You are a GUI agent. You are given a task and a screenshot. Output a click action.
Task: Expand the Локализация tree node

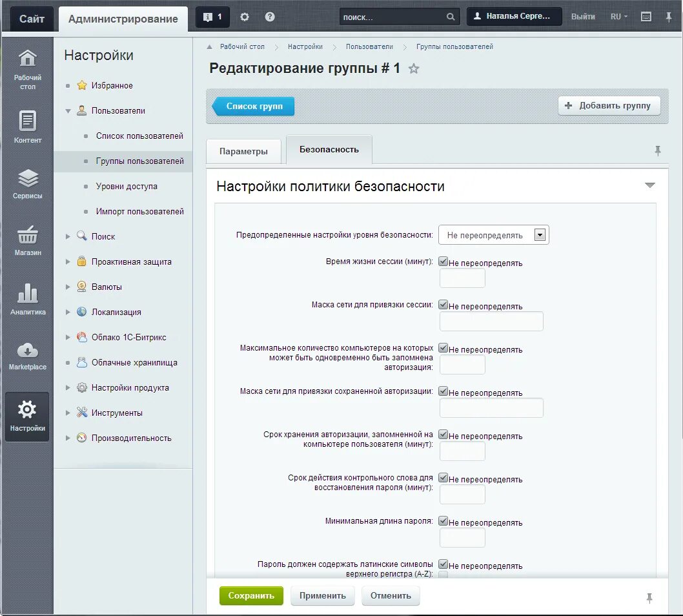click(68, 312)
